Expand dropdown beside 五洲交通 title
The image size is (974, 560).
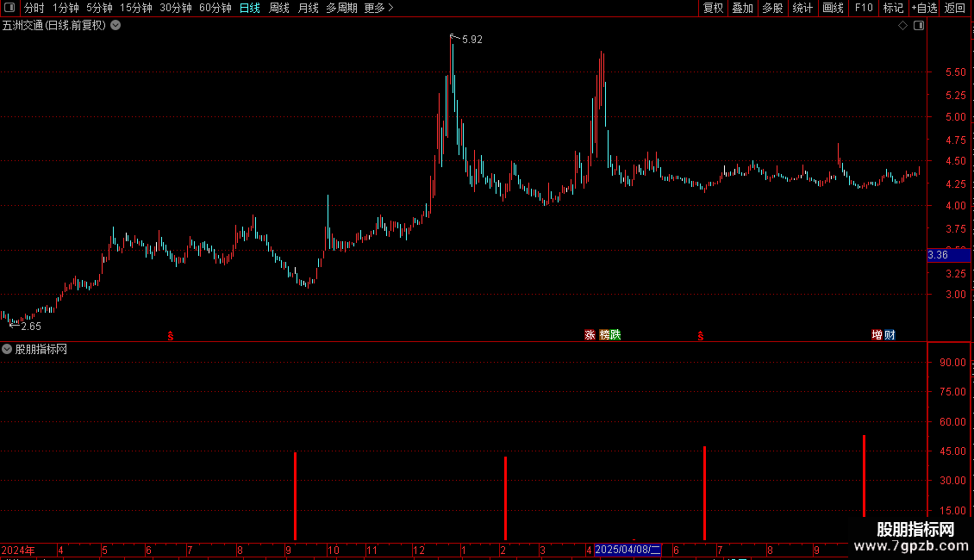click(116, 26)
